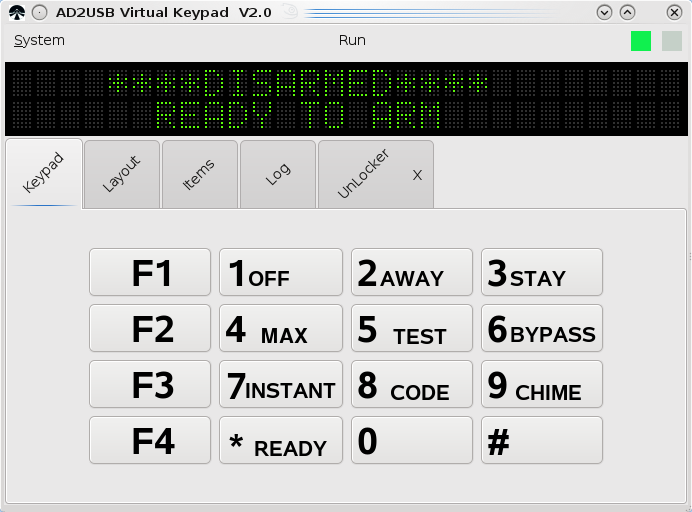The width and height of the screenshot is (692, 512).
Task: Click the gray status indicator square
Action: (x=672, y=41)
